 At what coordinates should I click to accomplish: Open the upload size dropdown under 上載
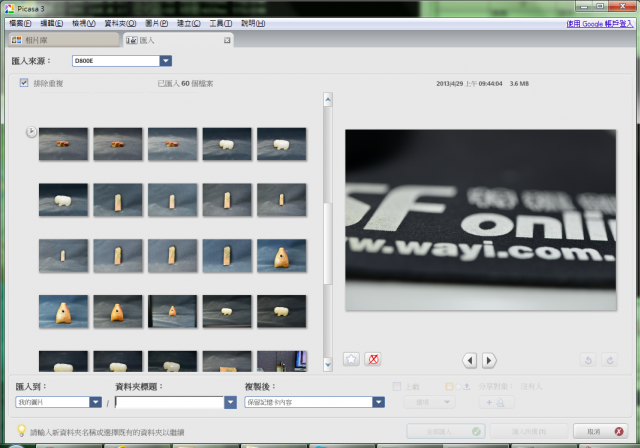click(429, 402)
